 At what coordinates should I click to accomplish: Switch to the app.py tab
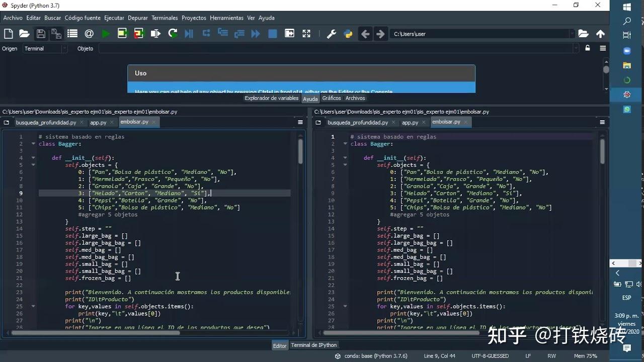pyautogui.click(x=99, y=122)
